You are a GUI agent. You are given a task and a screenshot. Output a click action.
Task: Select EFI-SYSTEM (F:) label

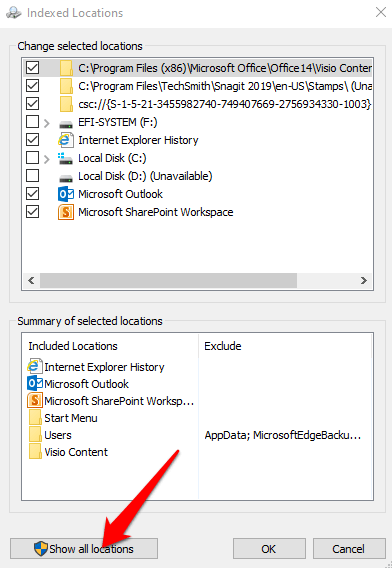(118, 122)
